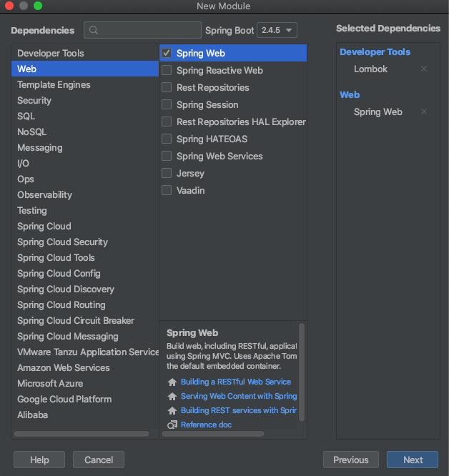Open the Messaging category

[85, 147]
